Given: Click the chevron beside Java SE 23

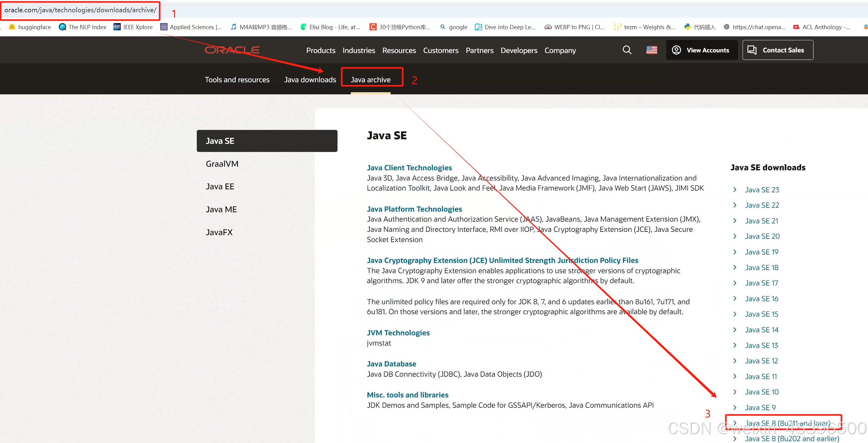Looking at the screenshot, I should (735, 189).
